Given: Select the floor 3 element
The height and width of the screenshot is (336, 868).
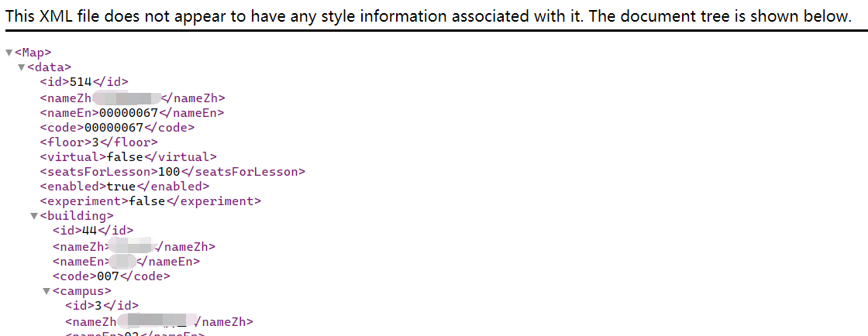Looking at the screenshot, I should tap(98, 142).
